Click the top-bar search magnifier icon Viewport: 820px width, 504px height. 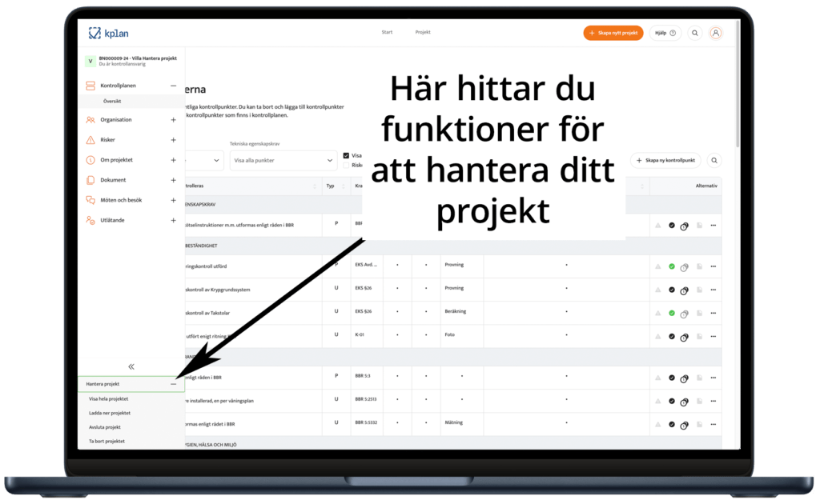tap(694, 33)
